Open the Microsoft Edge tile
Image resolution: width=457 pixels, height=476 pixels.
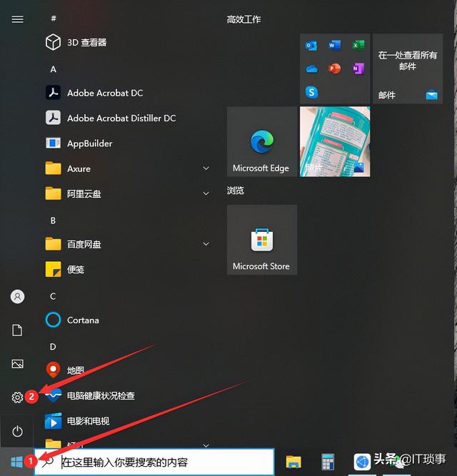click(262, 141)
